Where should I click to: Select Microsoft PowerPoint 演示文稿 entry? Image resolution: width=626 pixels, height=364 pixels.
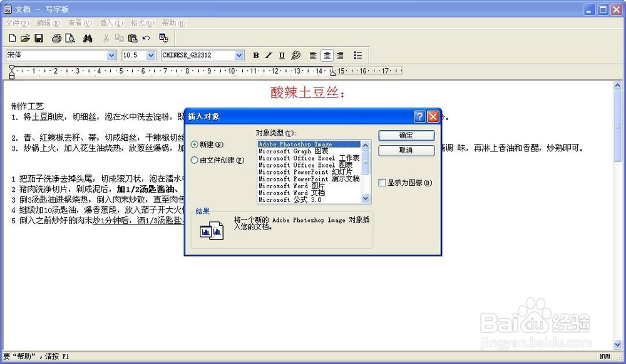pos(309,179)
